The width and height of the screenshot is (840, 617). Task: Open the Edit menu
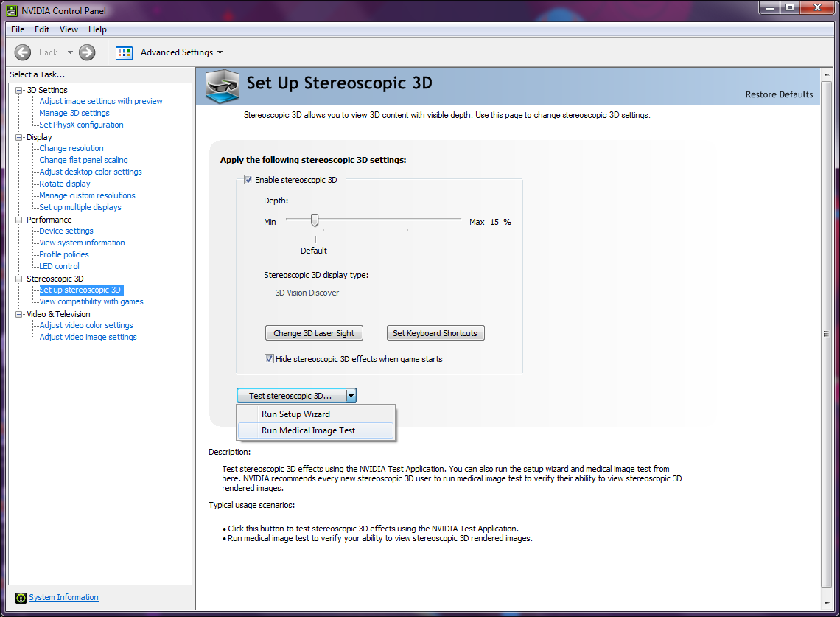click(x=42, y=29)
